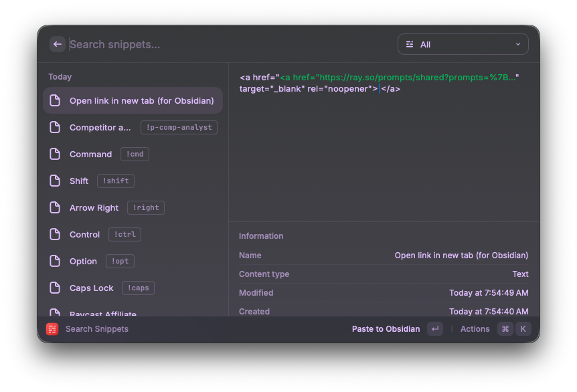Screen dimensions: 577x392
Task: Open the All filter dropdown
Action: (x=463, y=45)
